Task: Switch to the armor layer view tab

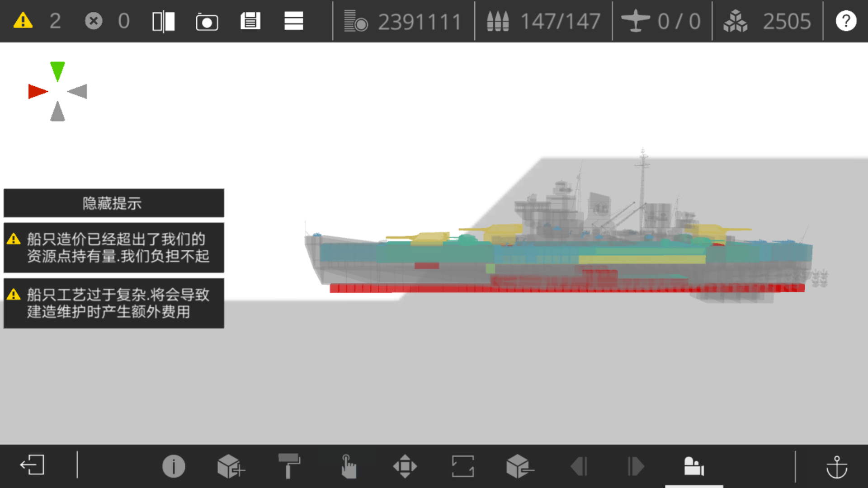Action: (694, 466)
